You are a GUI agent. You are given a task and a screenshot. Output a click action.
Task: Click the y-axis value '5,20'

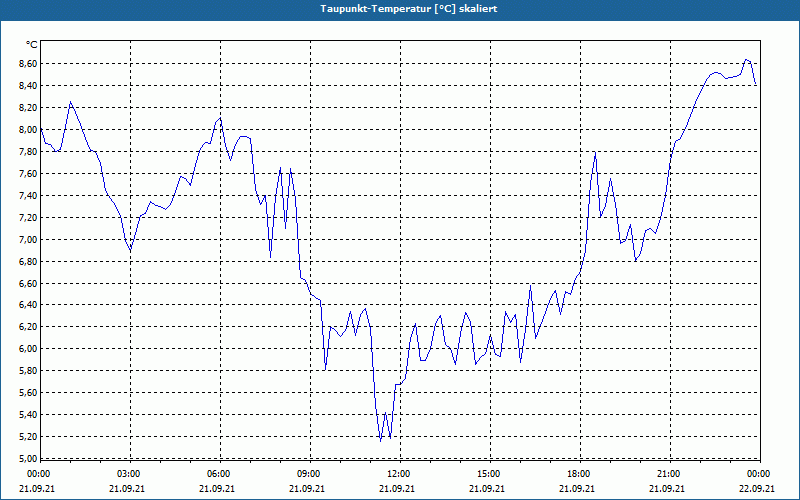click(28, 437)
